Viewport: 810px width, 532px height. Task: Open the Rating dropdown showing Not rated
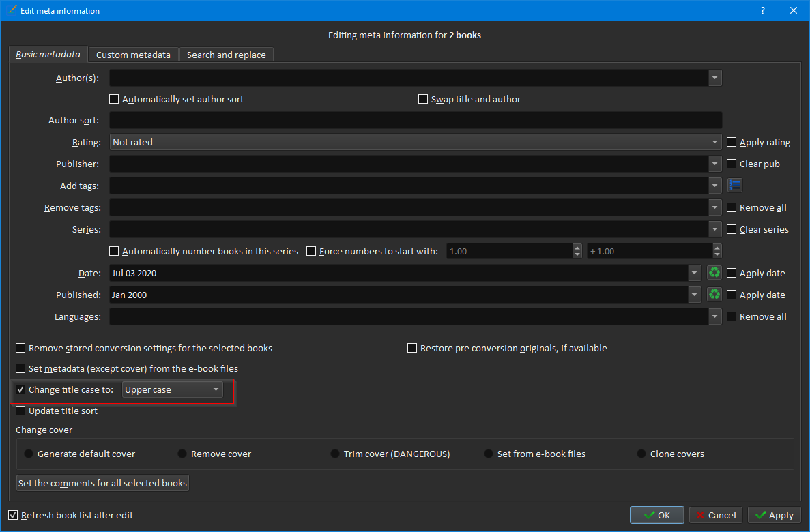pyautogui.click(x=416, y=141)
